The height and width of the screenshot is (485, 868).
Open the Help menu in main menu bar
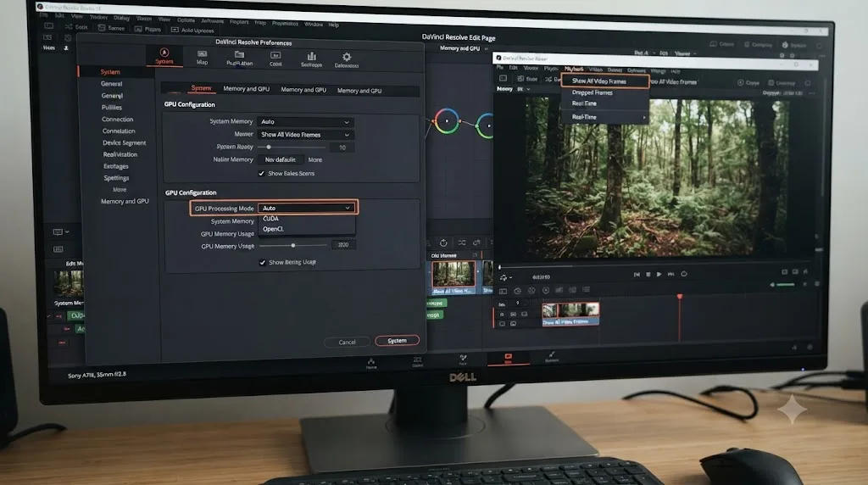click(x=333, y=25)
